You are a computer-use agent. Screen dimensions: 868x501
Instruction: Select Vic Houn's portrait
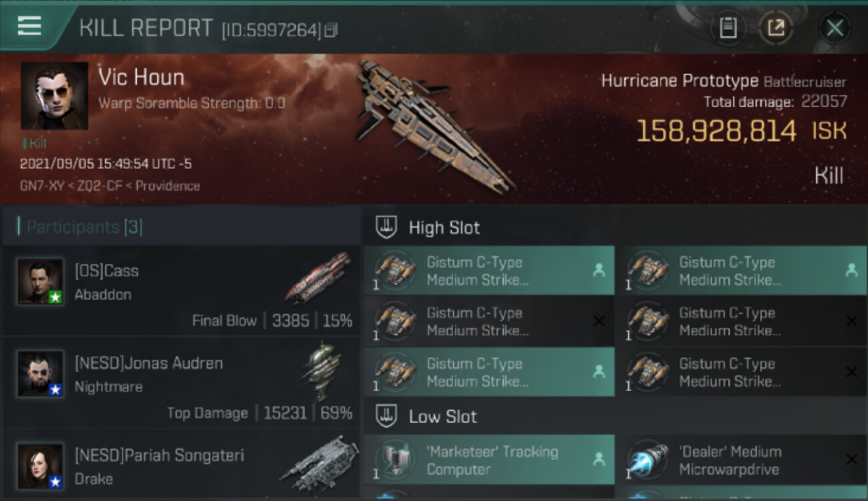pyautogui.click(x=54, y=96)
